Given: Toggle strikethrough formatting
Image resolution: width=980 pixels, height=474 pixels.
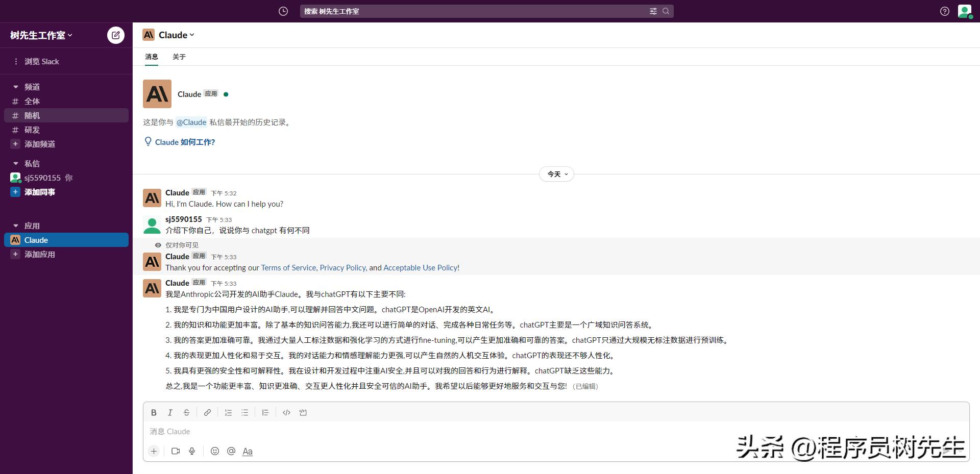Looking at the screenshot, I should [x=186, y=412].
